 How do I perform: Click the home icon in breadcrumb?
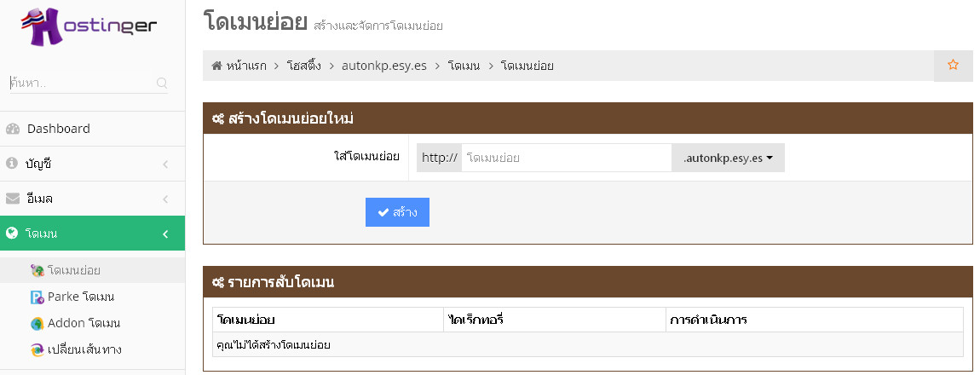coord(216,66)
